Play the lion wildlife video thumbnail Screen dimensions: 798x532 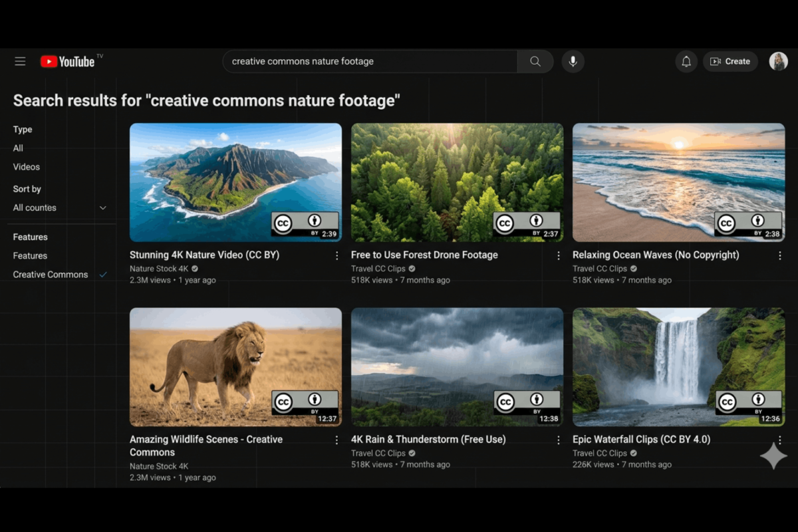[x=235, y=366]
